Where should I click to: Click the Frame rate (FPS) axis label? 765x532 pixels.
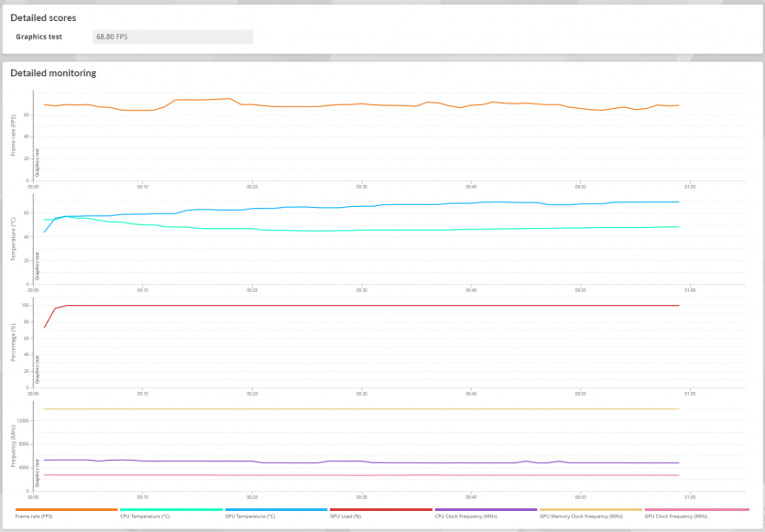[x=14, y=136]
